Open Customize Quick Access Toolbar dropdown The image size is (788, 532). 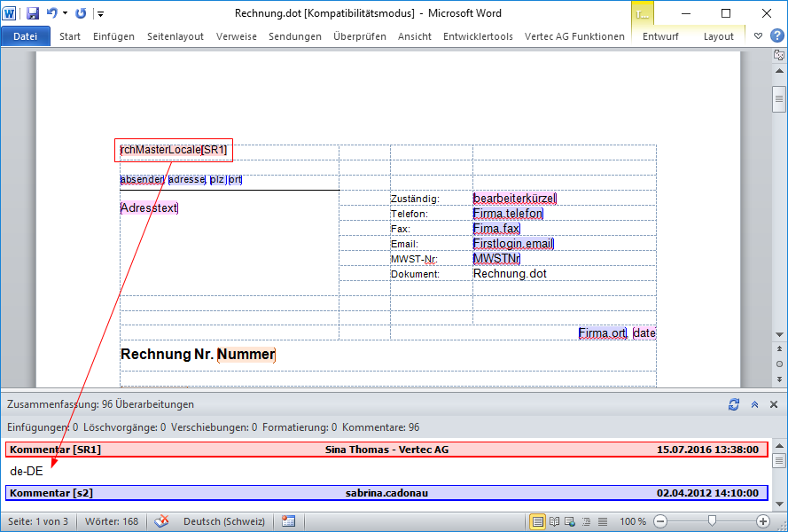coord(100,14)
